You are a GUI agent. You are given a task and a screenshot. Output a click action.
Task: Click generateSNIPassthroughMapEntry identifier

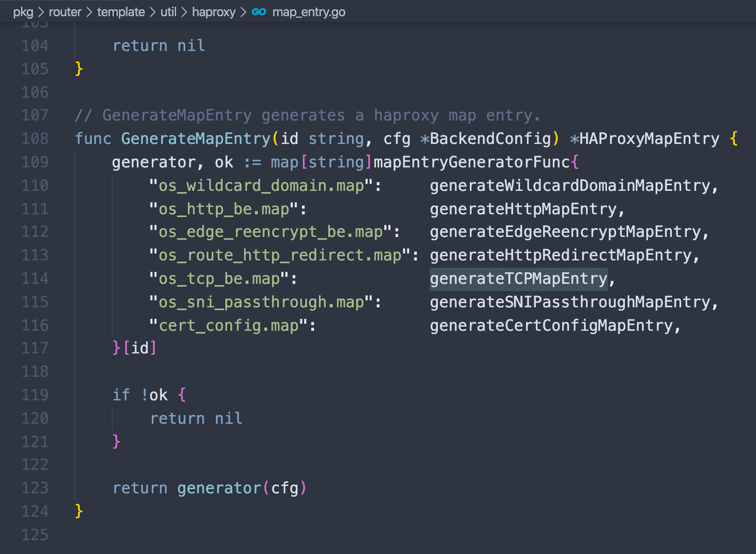(570, 302)
